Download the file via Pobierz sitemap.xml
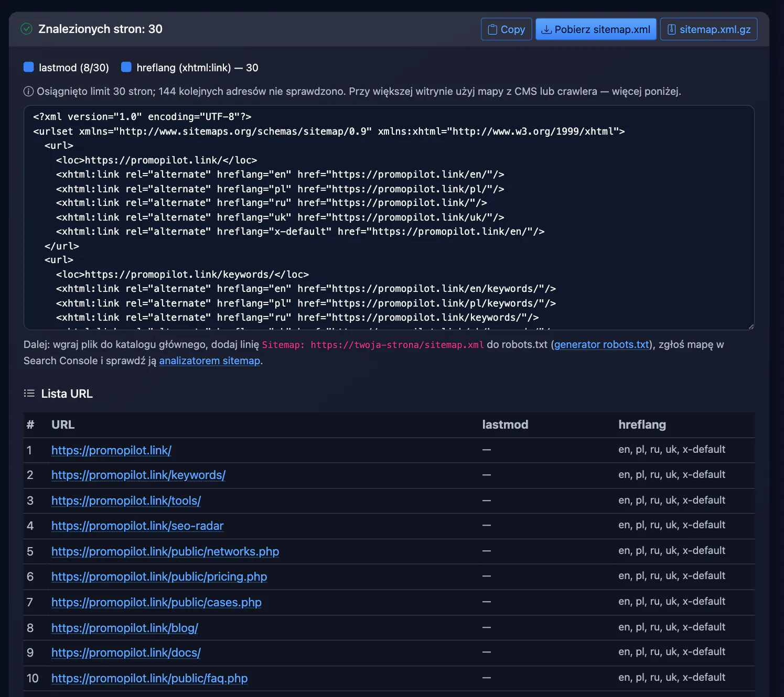The image size is (784, 697). (596, 29)
